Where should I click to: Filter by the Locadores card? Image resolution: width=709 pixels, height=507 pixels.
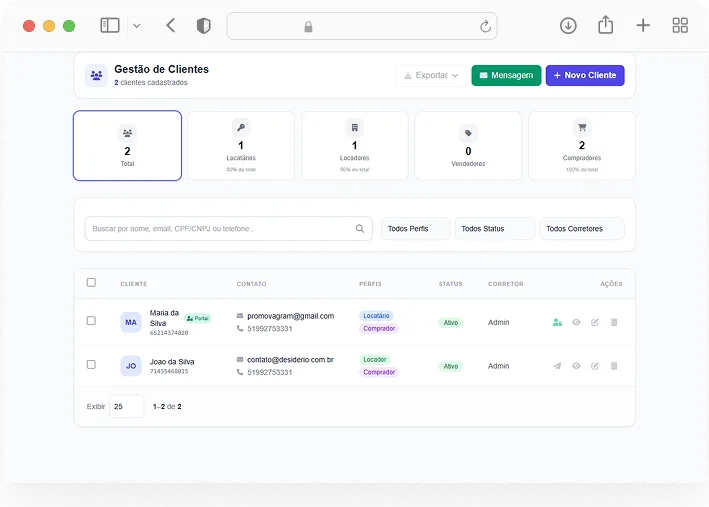tap(354, 146)
